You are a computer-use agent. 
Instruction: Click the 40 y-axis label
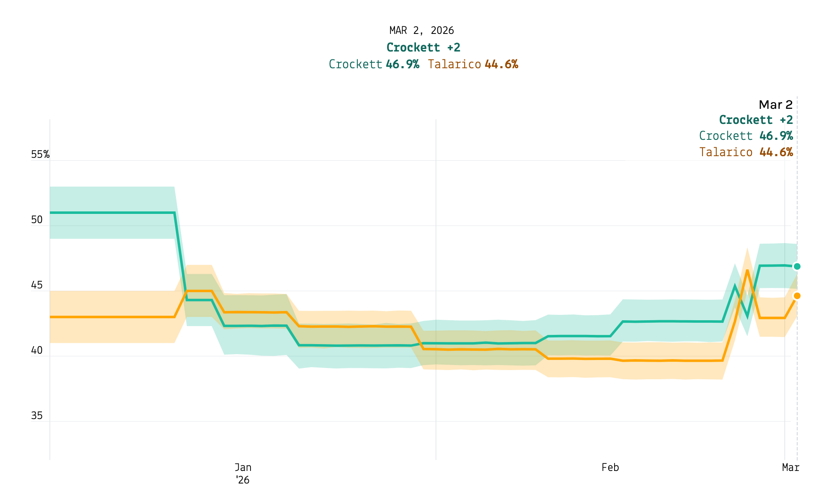tap(37, 351)
